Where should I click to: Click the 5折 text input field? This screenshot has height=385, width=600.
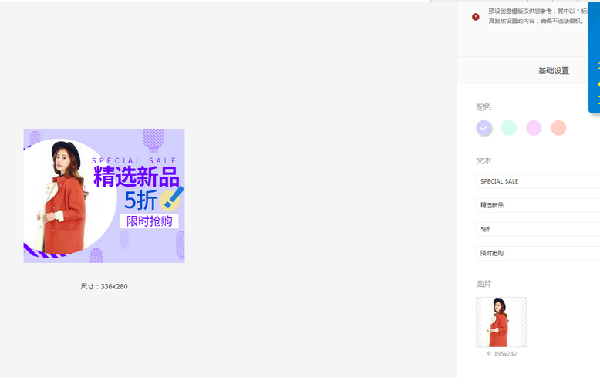tap(538, 229)
